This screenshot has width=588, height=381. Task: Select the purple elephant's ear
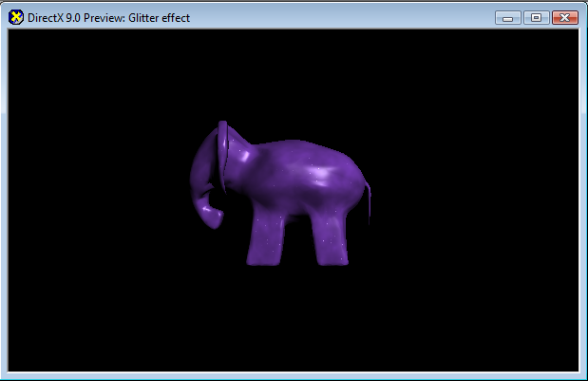coord(224,150)
